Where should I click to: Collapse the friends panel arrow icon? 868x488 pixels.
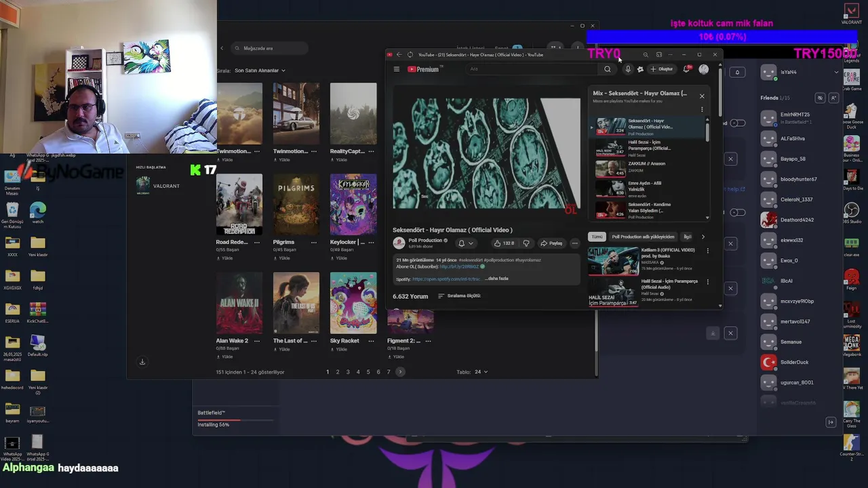pos(831,422)
